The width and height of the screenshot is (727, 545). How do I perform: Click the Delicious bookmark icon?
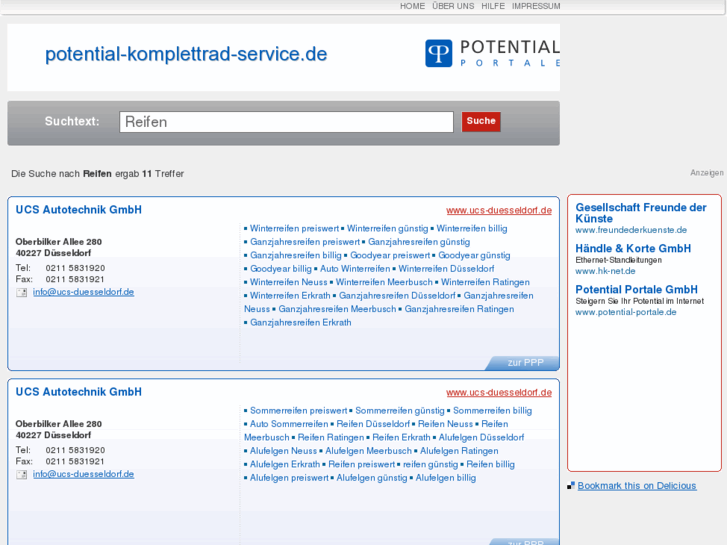point(571,486)
